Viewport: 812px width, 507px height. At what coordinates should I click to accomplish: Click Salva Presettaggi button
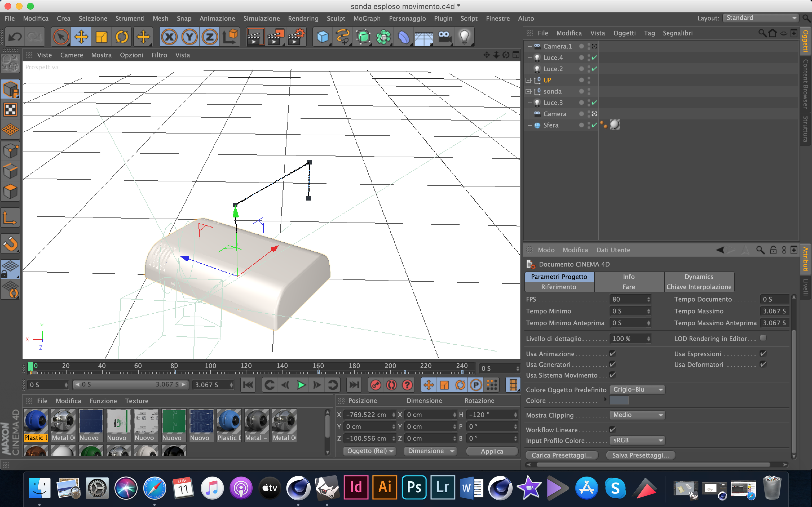640,455
